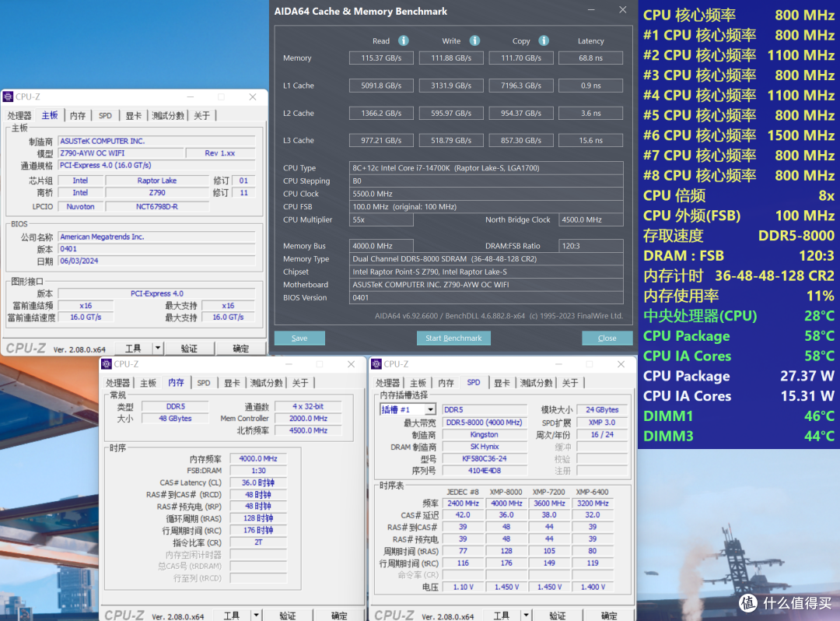
Task: Click 确定 button in motherboard CPU-Z window
Action: (240, 349)
